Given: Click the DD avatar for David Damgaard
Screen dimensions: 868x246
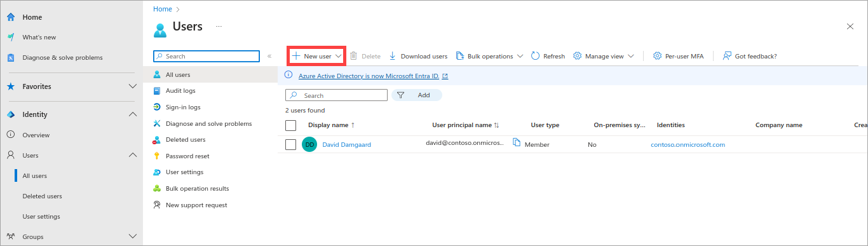Looking at the screenshot, I should pos(309,144).
